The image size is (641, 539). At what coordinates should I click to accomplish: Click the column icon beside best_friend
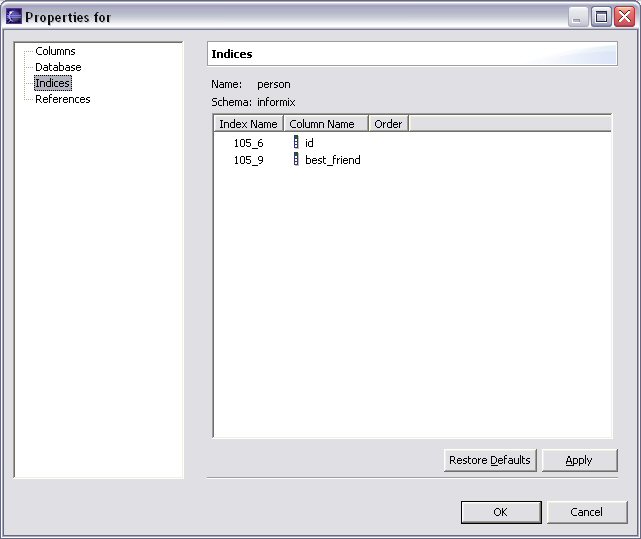tap(295, 160)
